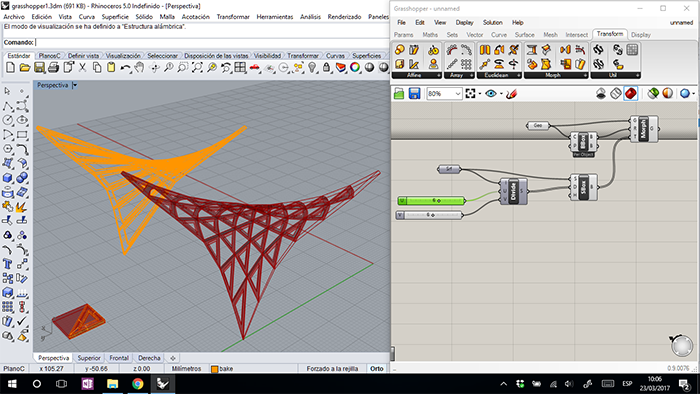700x394 pixels.
Task: Open the Transformar menu in Rhino
Action: (x=233, y=17)
